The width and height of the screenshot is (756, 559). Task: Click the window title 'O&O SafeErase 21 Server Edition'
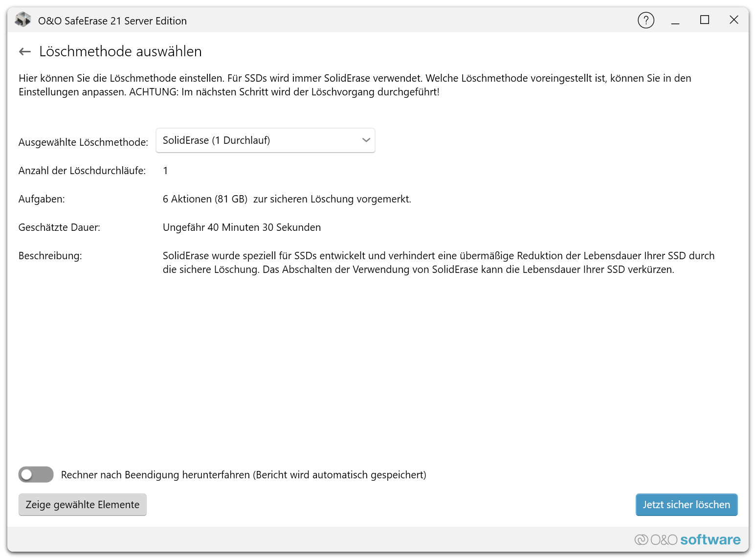(112, 21)
